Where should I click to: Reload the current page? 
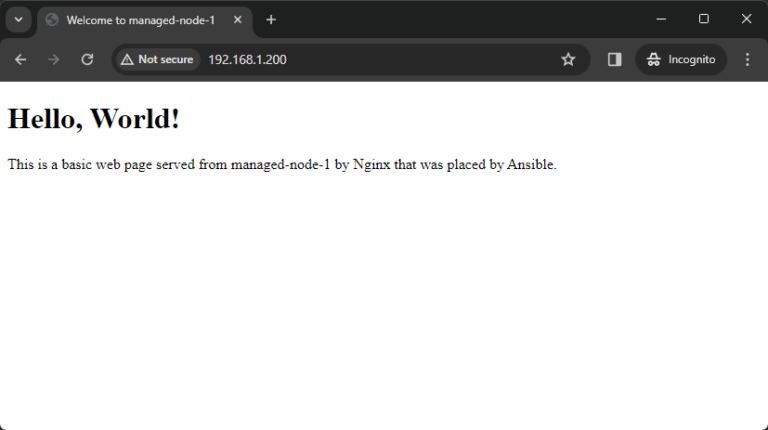(87, 60)
